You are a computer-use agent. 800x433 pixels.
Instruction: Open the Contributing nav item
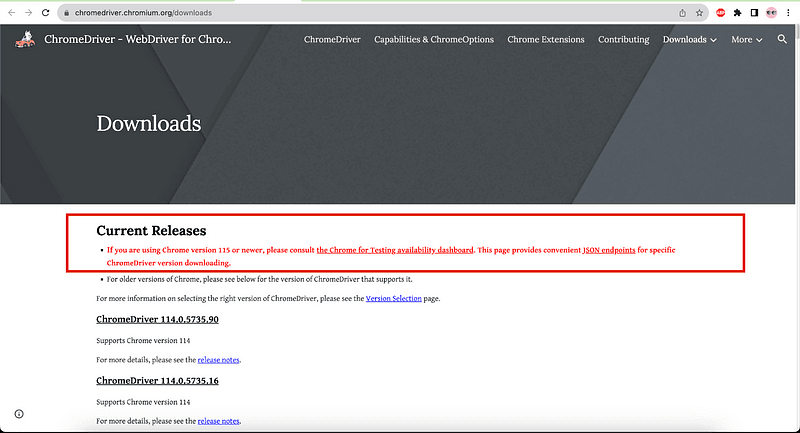[623, 39]
